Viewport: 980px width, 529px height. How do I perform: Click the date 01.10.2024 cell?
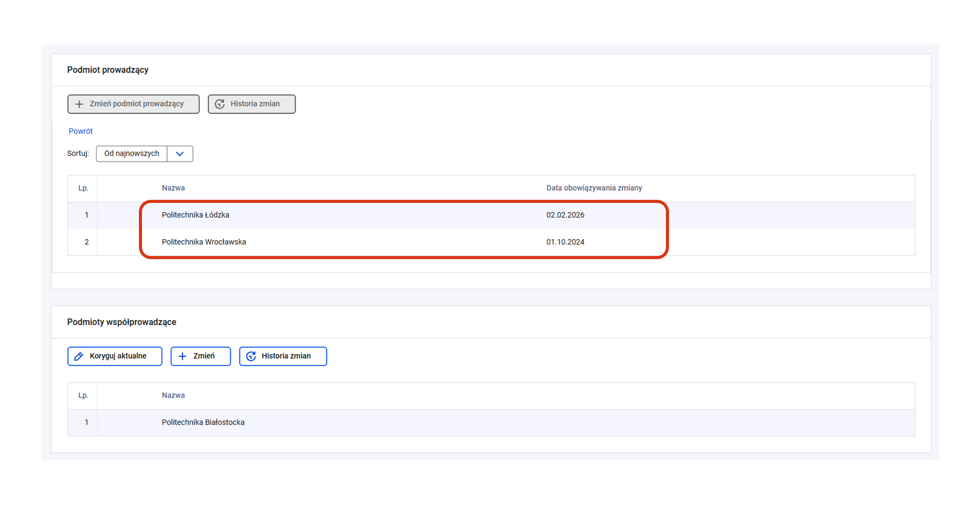(565, 242)
